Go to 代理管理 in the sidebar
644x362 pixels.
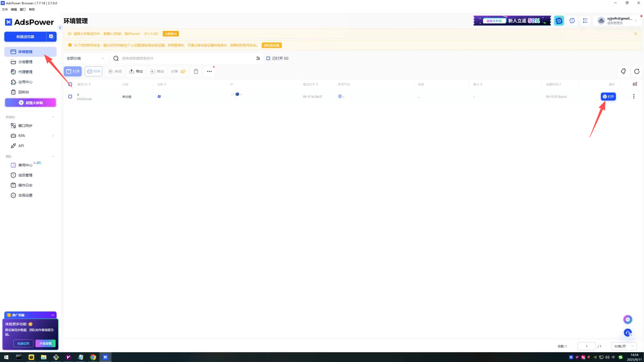(x=25, y=72)
